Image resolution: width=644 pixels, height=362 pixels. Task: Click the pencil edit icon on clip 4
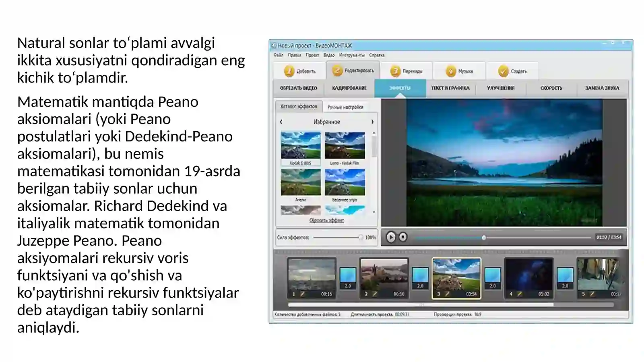520,294
